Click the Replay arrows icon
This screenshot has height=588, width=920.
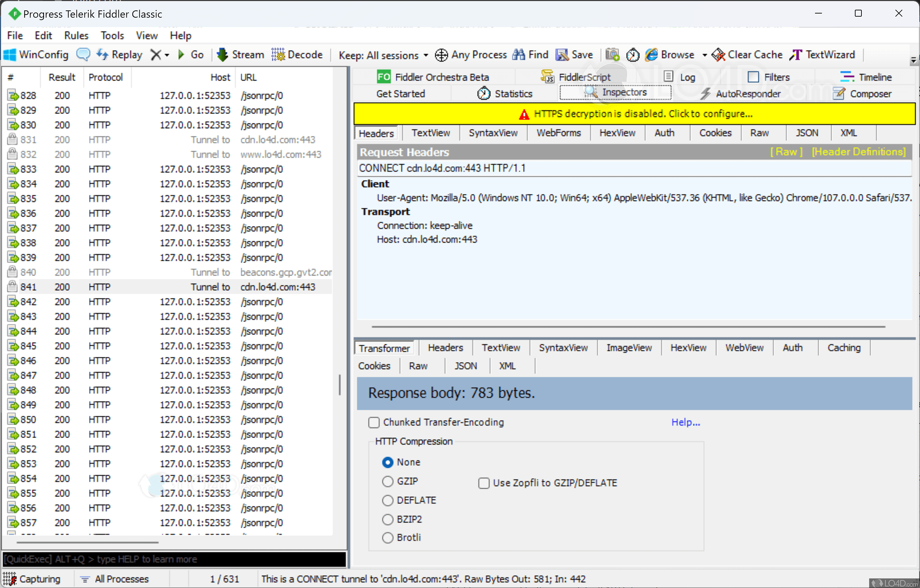coord(102,55)
